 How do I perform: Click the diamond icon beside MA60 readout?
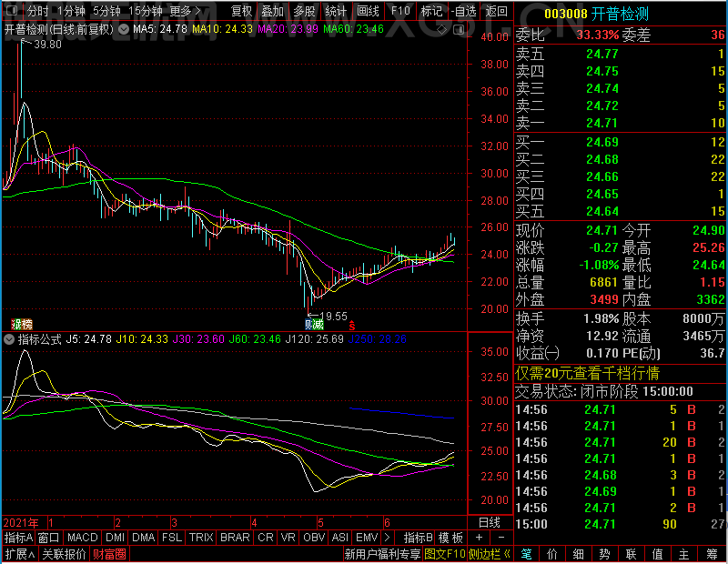coord(442,30)
